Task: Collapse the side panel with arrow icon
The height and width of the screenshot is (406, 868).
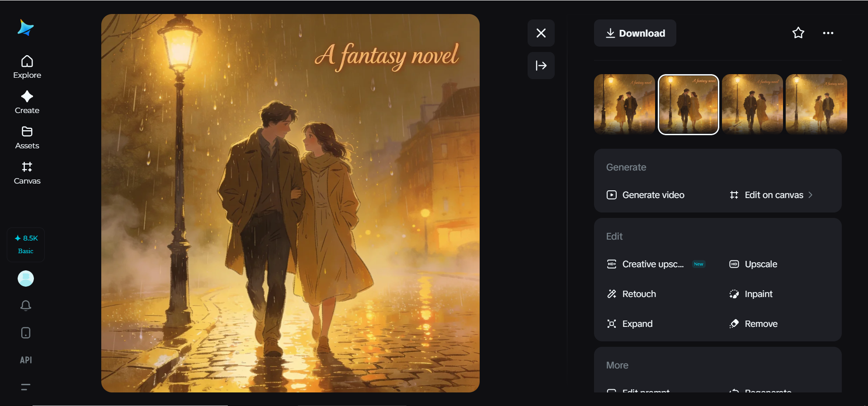Action: pos(541,66)
